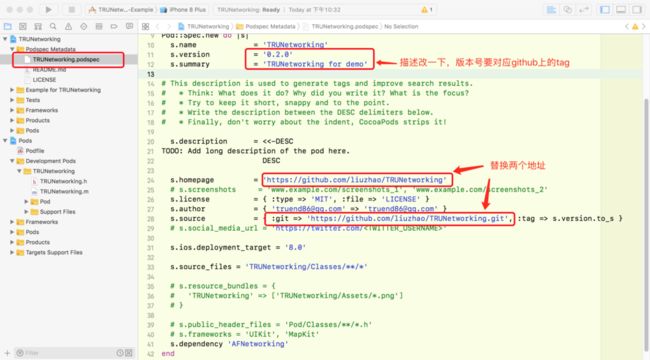
Task: Click the jump bar warning triangle icon
Action: click(x=635, y=27)
